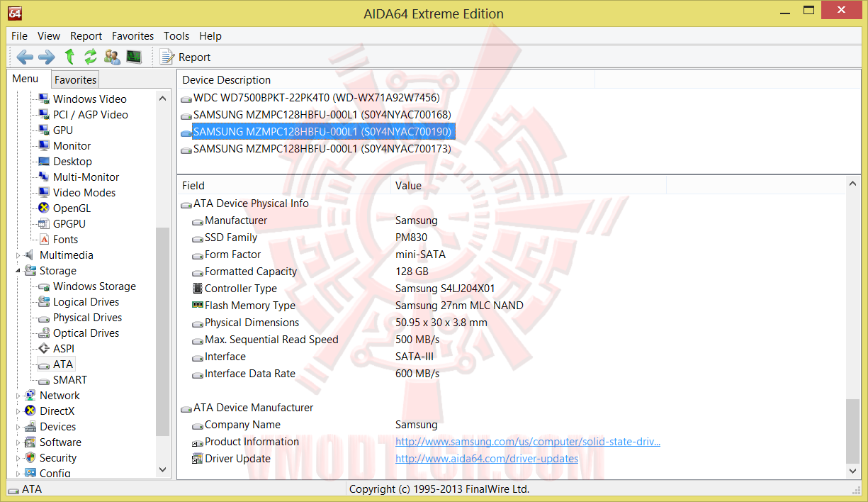The image size is (868, 502).
Task: Expand the Devices category
Action: 18,427
